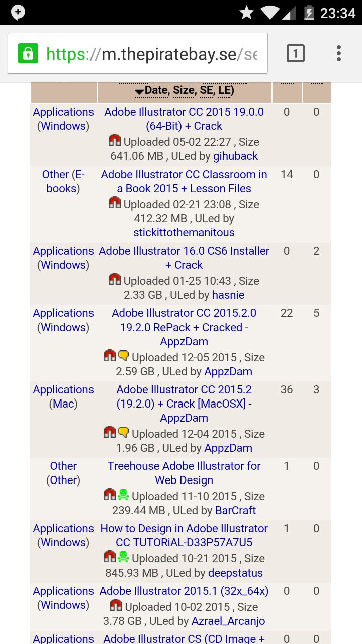Open the Chrome three-dot overflow menu
362x644 pixels.
coord(339,53)
